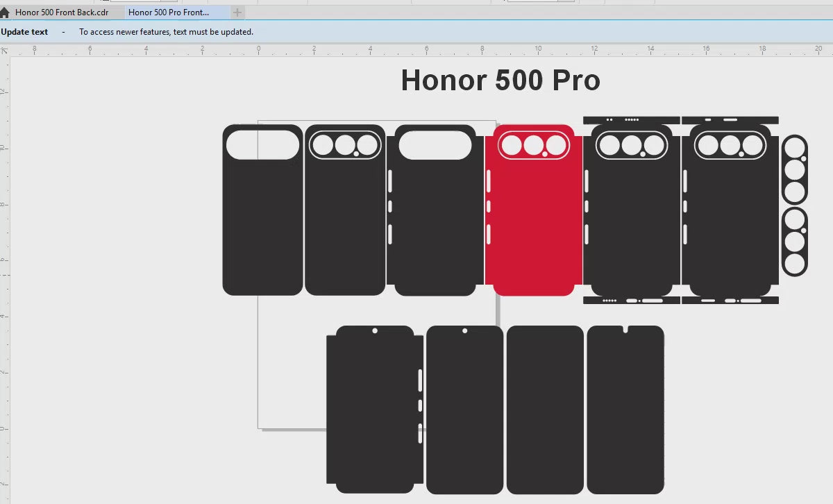Viewport: 833px width, 504px height.
Task: Click the ruler origin icon at the rulers' corner
Action: [x=4, y=51]
